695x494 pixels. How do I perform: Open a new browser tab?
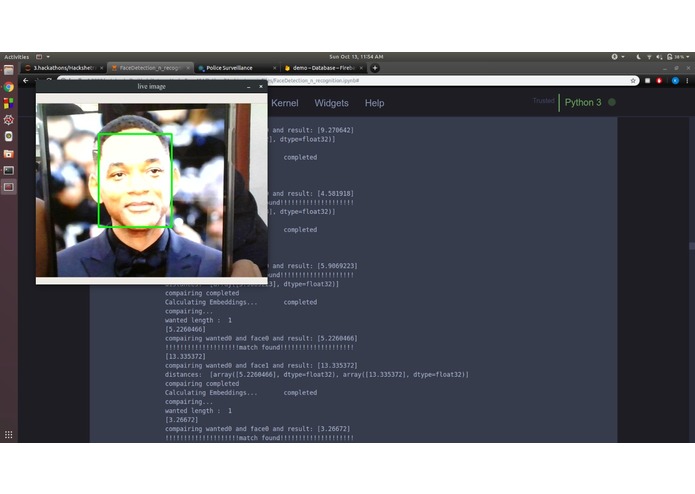pos(375,68)
